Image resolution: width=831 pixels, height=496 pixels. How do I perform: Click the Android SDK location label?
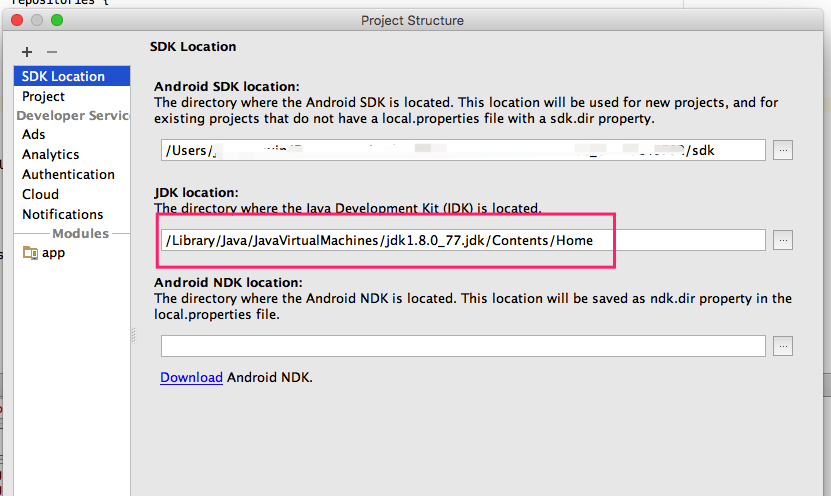[227, 86]
